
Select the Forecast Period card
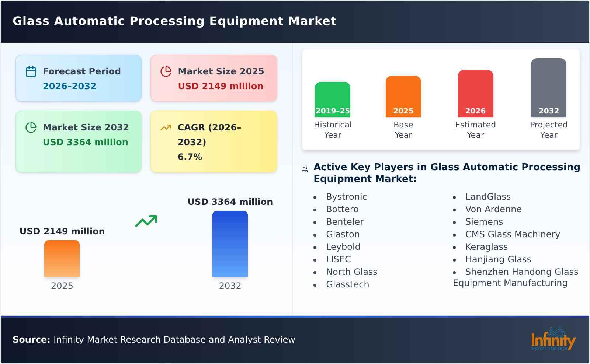[x=78, y=78]
